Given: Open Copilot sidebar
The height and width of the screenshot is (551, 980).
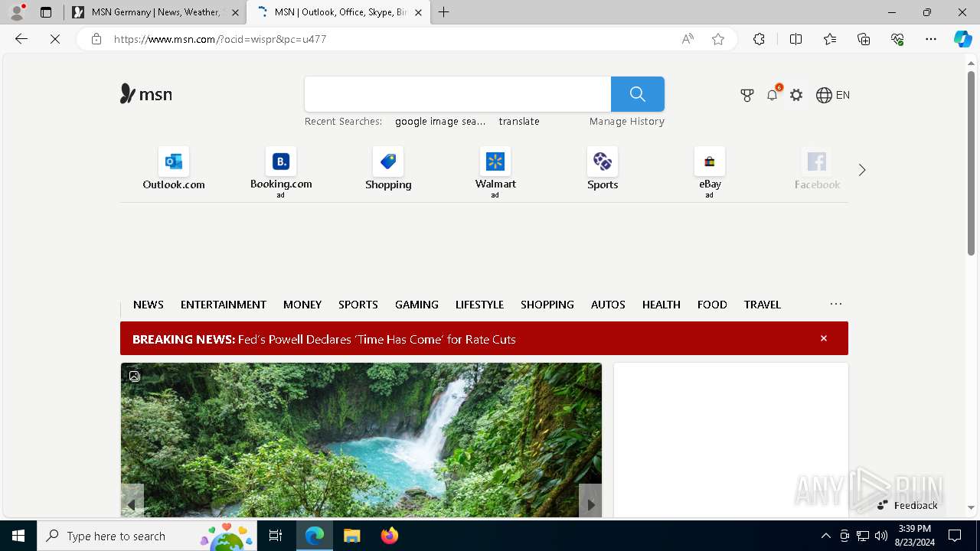Looking at the screenshot, I should click(x=962, y=39).
